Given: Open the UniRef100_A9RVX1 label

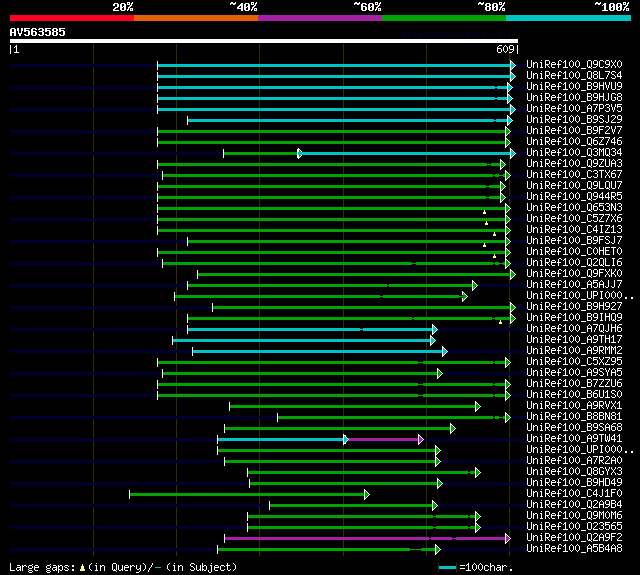Looking at the screenshot, I should [x=574, y=406].
